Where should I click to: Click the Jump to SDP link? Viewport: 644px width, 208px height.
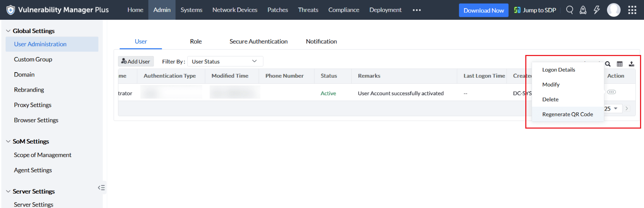[x=535, y=10]
